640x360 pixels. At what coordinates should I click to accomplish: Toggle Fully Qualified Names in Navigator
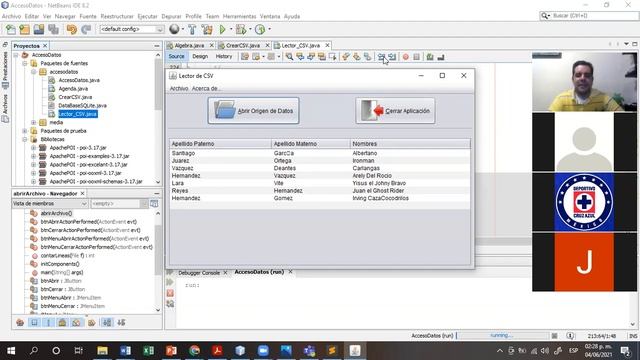coord(92,322)
